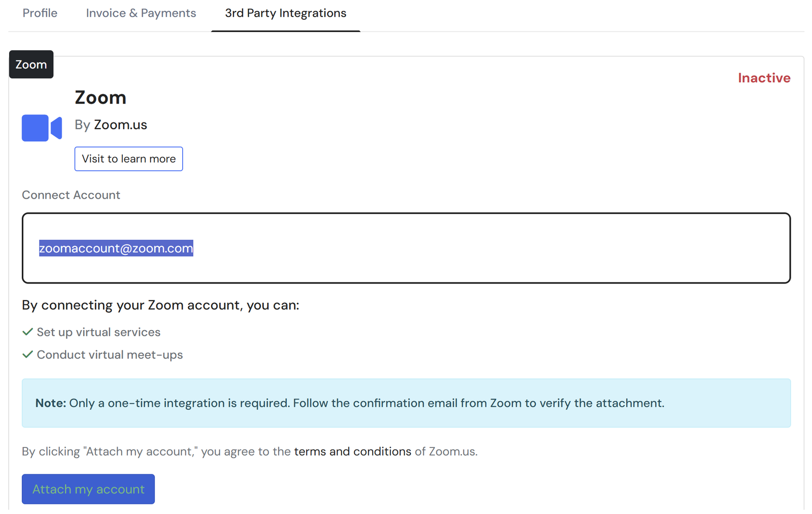Follow the Zoom.us author link
812x514 pixels.
click(x=120, y=125)
